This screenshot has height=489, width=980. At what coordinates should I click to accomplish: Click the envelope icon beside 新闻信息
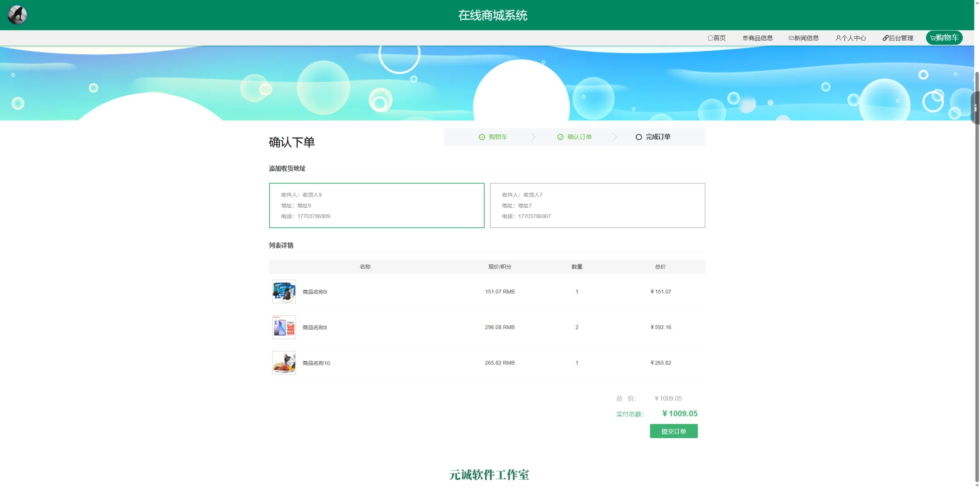(x=790, y=38)
